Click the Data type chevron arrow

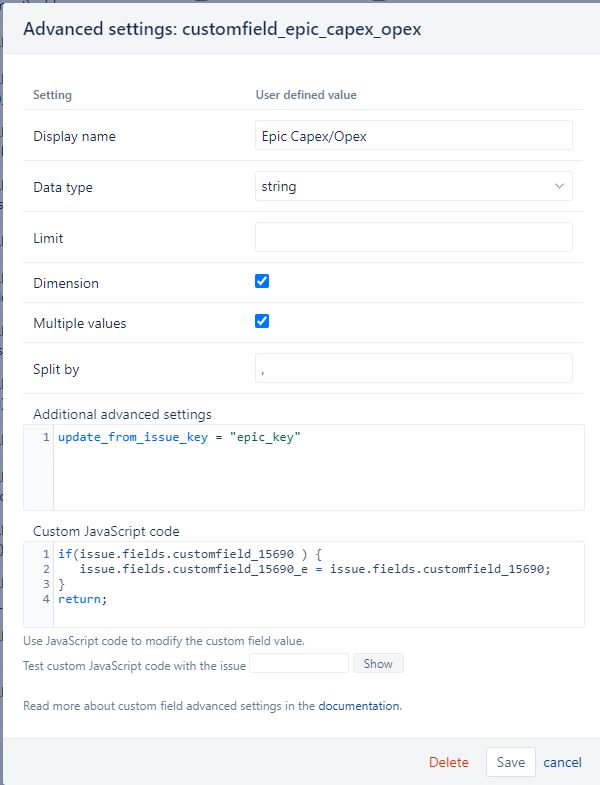559,186
